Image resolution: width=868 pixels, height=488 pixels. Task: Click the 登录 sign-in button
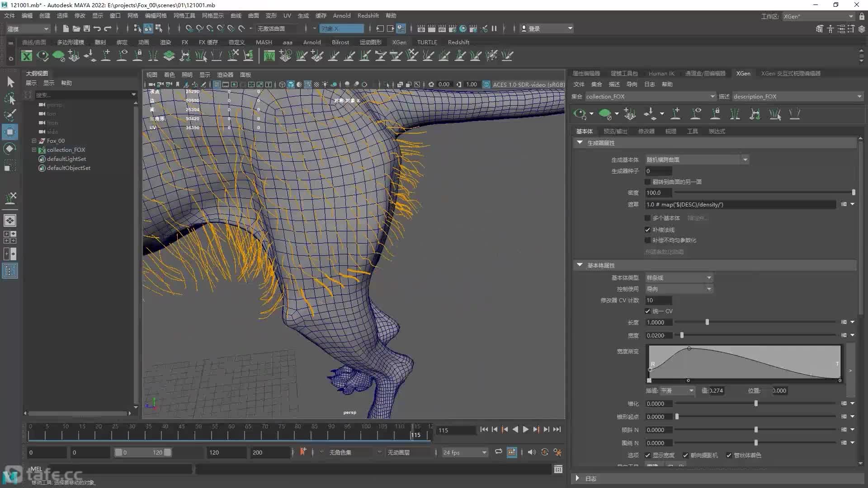pos(546,28)
